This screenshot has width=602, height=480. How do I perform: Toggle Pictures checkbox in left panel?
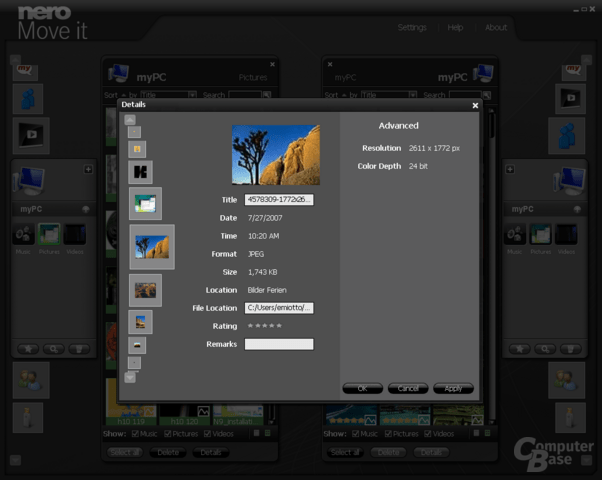point(167,434)
